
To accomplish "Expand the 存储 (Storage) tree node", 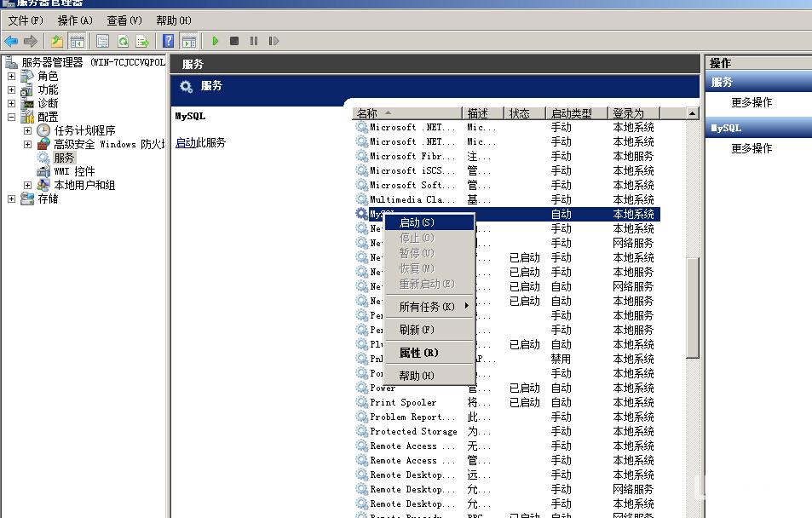I will pos(12,199).
